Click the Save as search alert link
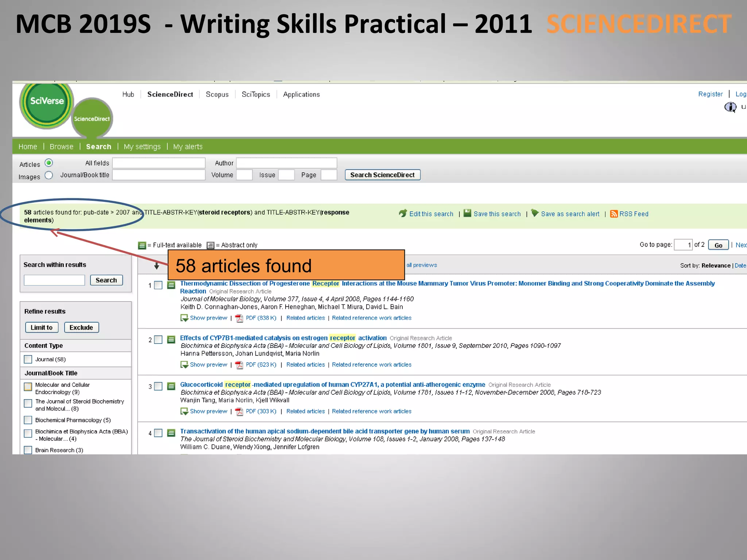 [570, 214]
